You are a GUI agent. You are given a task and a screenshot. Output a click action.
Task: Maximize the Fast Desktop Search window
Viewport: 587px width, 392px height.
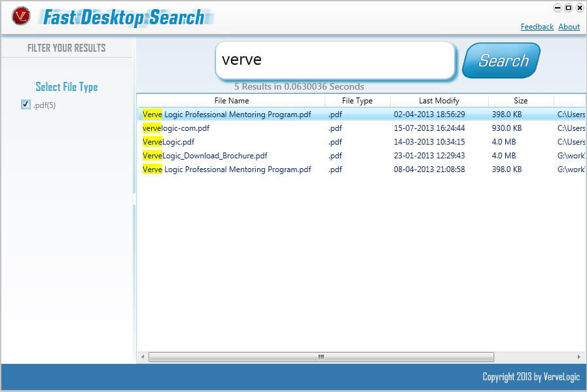(568, 8)
